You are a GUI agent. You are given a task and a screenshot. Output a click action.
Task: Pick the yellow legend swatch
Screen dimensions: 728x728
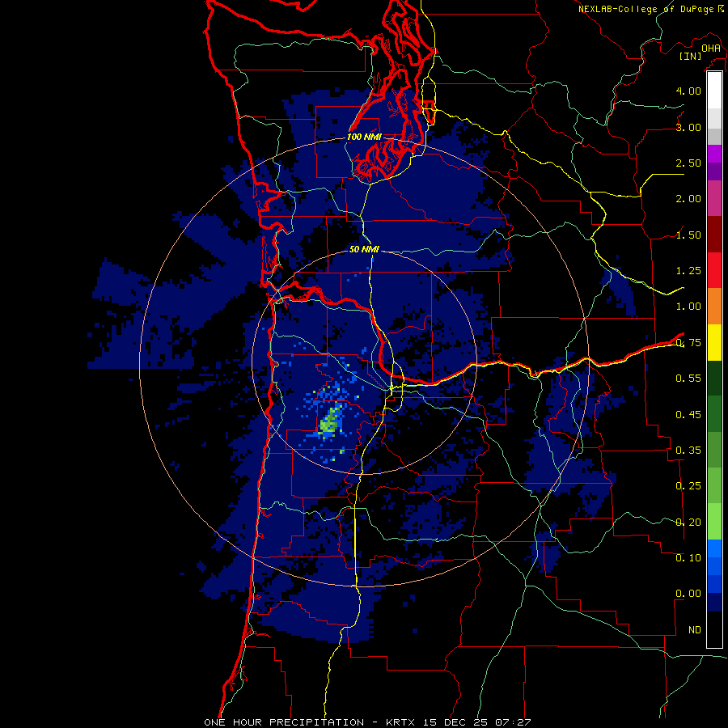[714, 342]
